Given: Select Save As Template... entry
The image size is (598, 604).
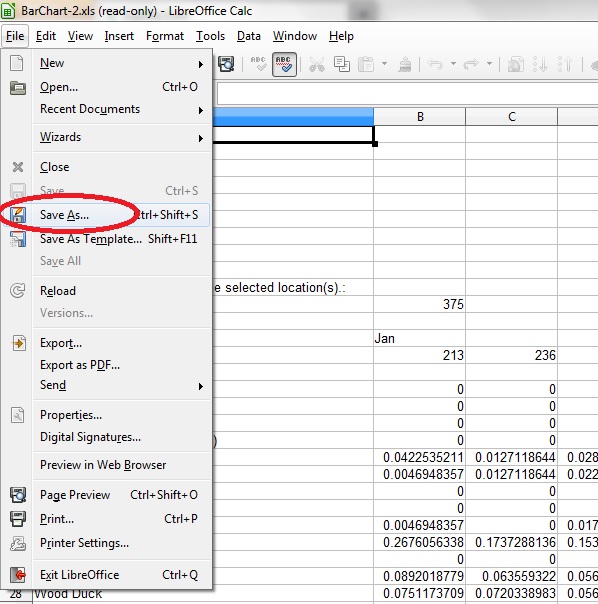Looking at the screenshot, I should pyautogui.click(x=119, y=239).
